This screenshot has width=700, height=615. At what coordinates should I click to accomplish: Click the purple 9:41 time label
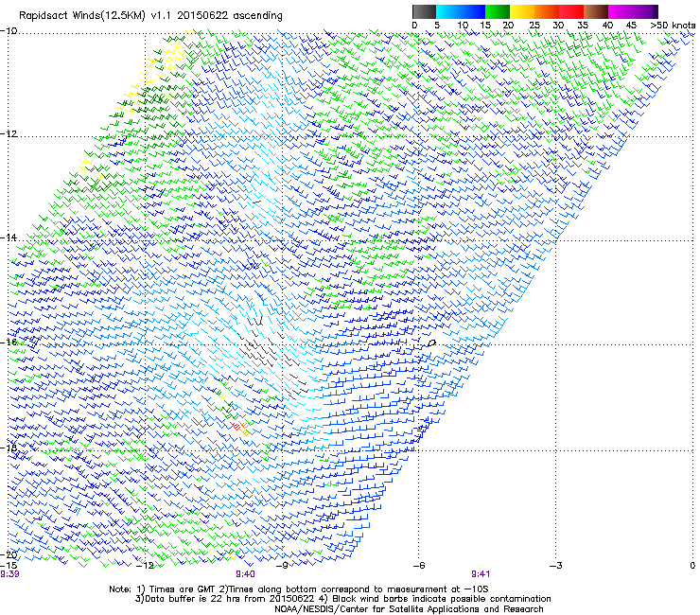pos(481,574)
